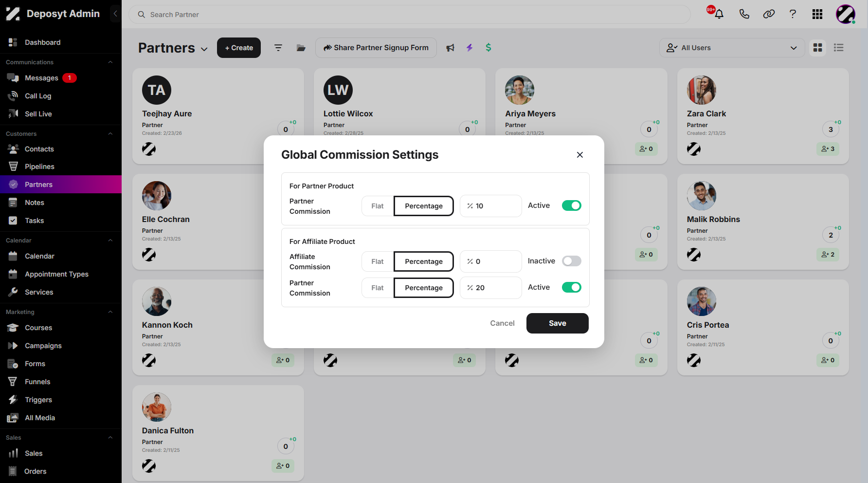Disable Partner Product commission Active toggle

572,205
